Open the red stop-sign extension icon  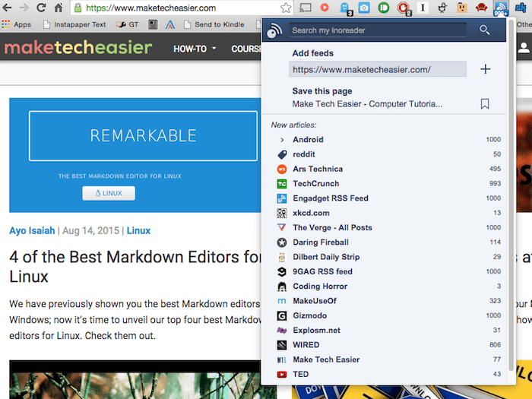pyautogui.click(x=404, y=8)
